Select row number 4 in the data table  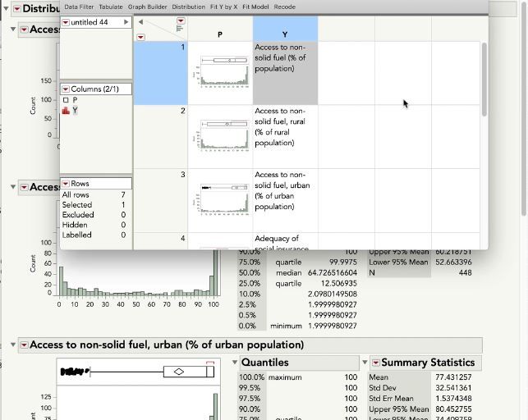click(x=161, y=241)
